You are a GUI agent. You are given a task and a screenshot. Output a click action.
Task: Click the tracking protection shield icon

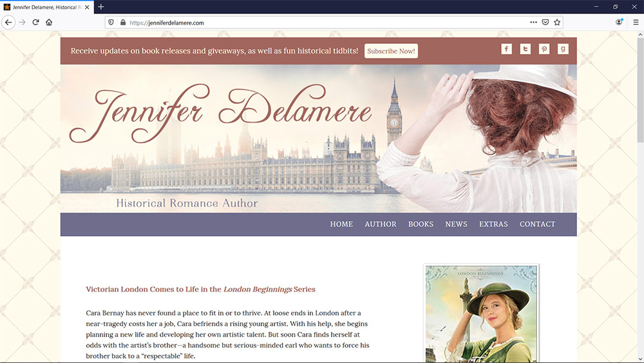coord(111,22)
